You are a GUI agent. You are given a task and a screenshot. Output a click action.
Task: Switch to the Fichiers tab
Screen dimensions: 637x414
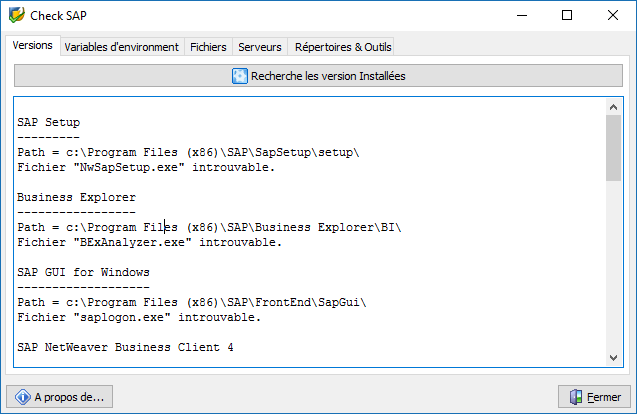[208, 47]
